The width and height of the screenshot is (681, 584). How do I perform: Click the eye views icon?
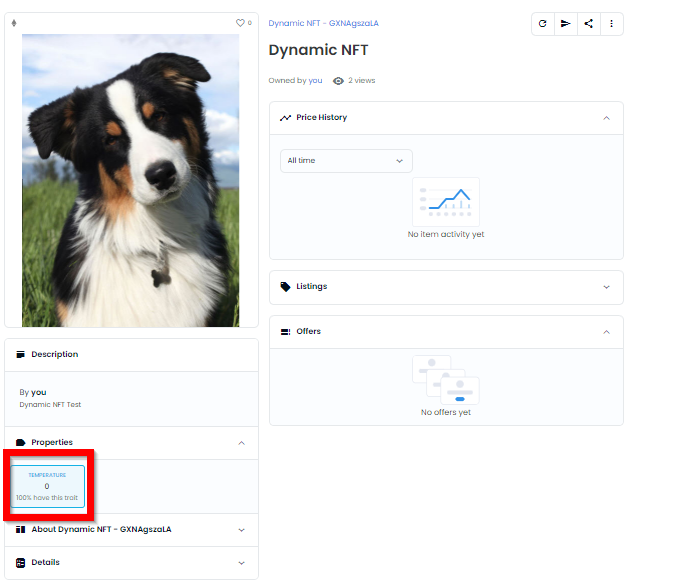point(338,81)
